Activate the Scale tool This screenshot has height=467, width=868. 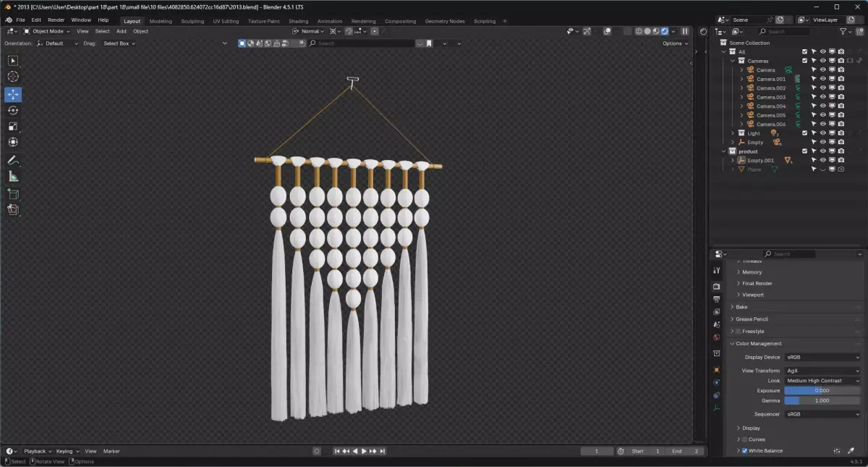[x=13, y=127]
